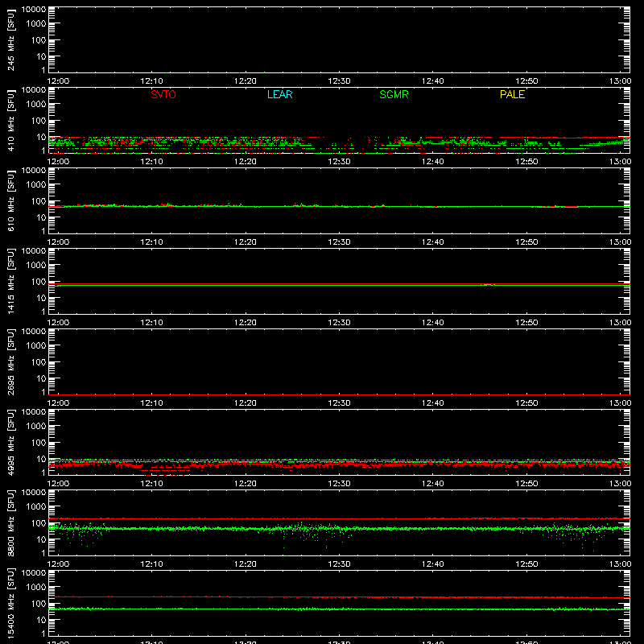Image resolution: width=644 pixels, height=644 pixels.
Task: Click 12:10 time label below 1415 MHz panel
Action: coord(151,323)
